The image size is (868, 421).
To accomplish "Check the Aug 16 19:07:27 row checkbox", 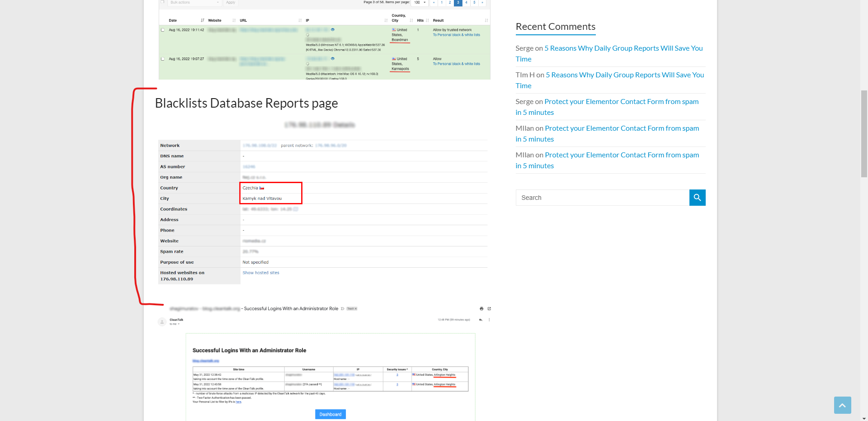I will coord(163,59).
